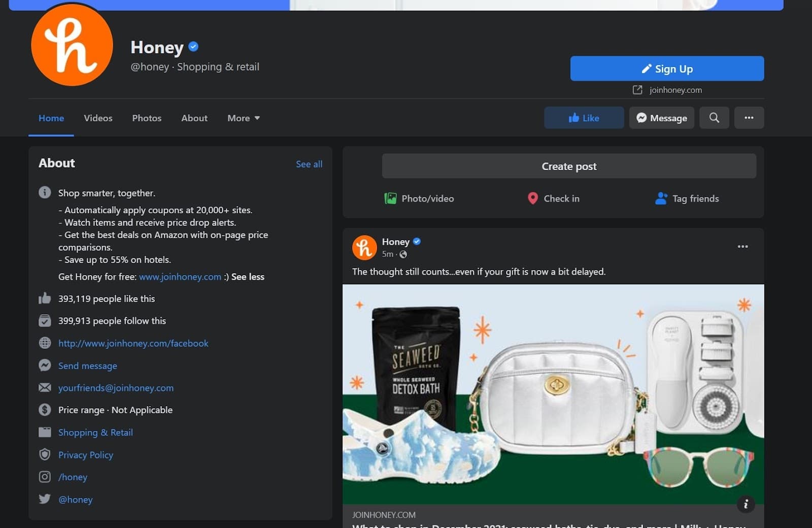Viewport: 812px width, 528px height.
Task: Click the Photo/video icon in composer
Action: [x=390, y=199]
